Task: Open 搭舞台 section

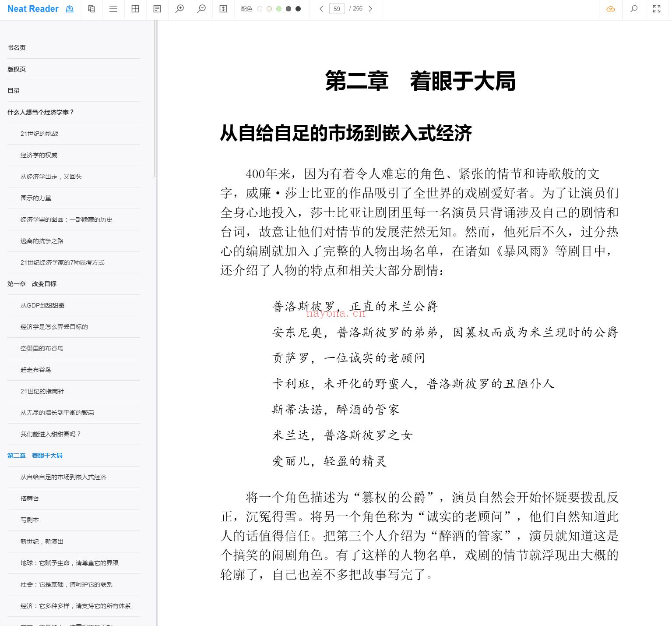Action: (29, 499)
